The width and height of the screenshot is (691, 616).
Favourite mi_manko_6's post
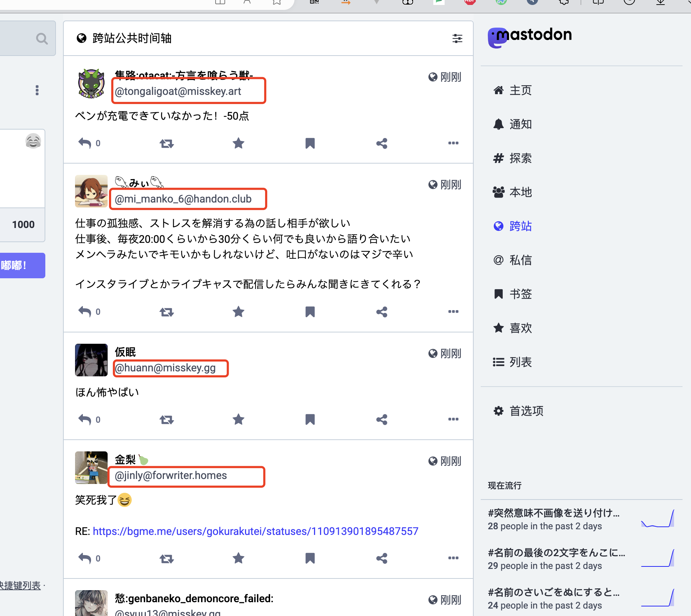[x=239, y=312]
